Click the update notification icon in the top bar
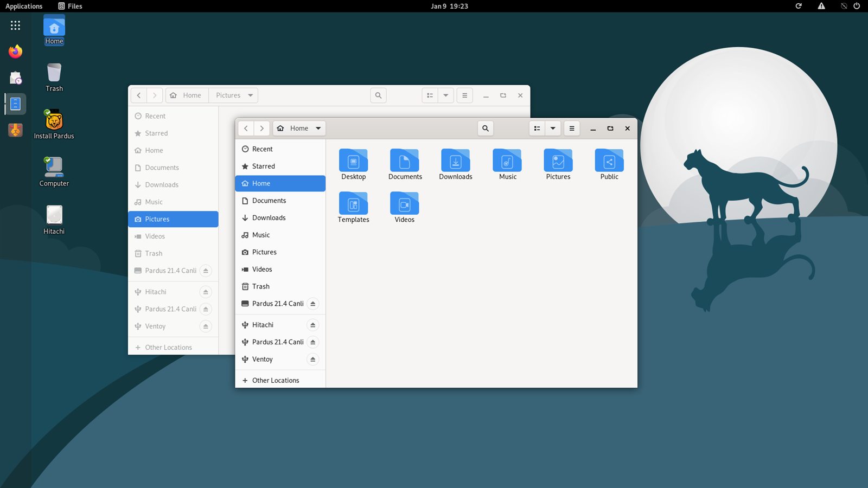 click(799, 6)
